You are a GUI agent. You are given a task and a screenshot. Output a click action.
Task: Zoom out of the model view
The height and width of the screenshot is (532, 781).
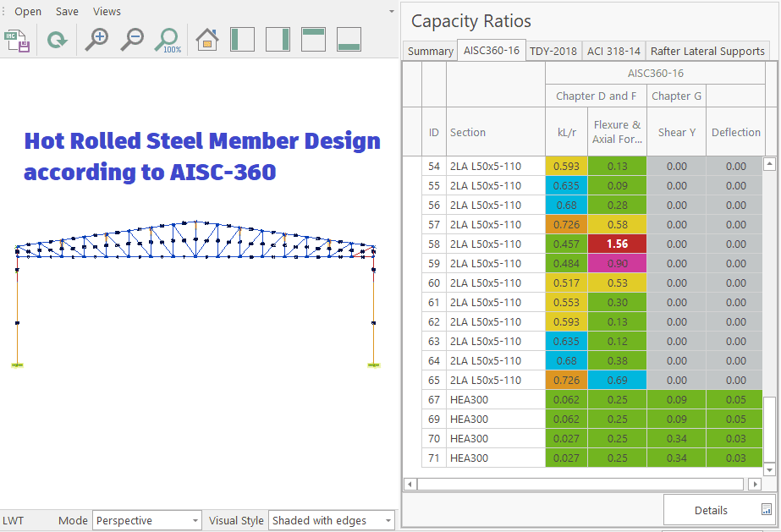[x=132, y=40]
